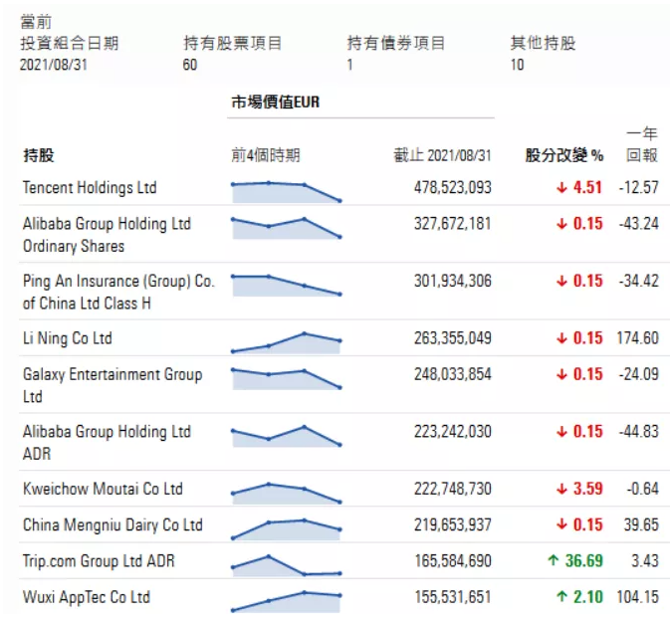Select market value 327,672,181
Screen dimensions: 672x621
pos(453,224)
